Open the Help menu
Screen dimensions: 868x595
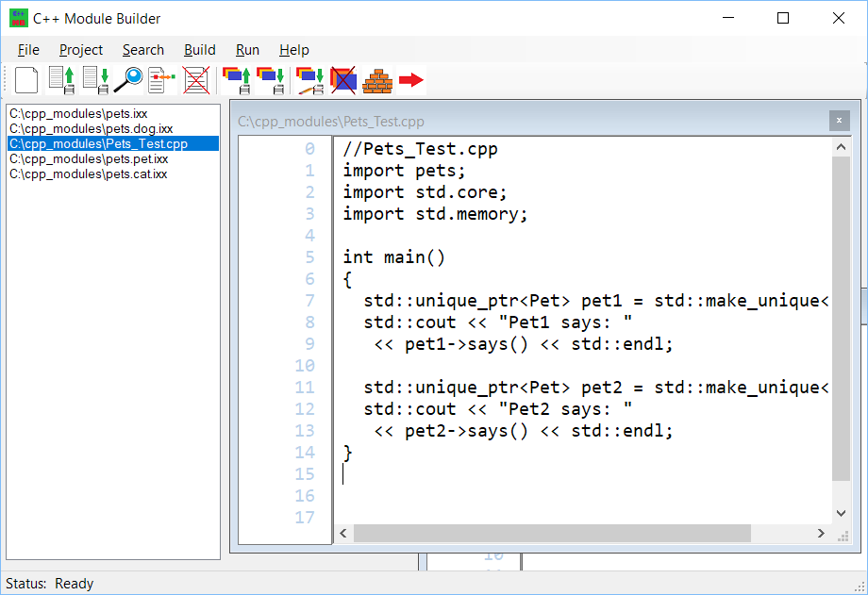click(x=294, y=50)
